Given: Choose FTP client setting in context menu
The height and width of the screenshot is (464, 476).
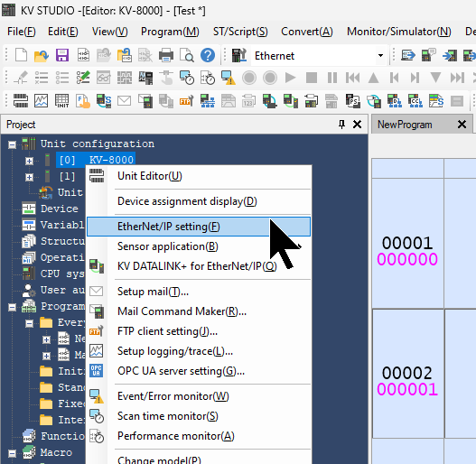Looking at the screenshot, I should pos(199,331).
